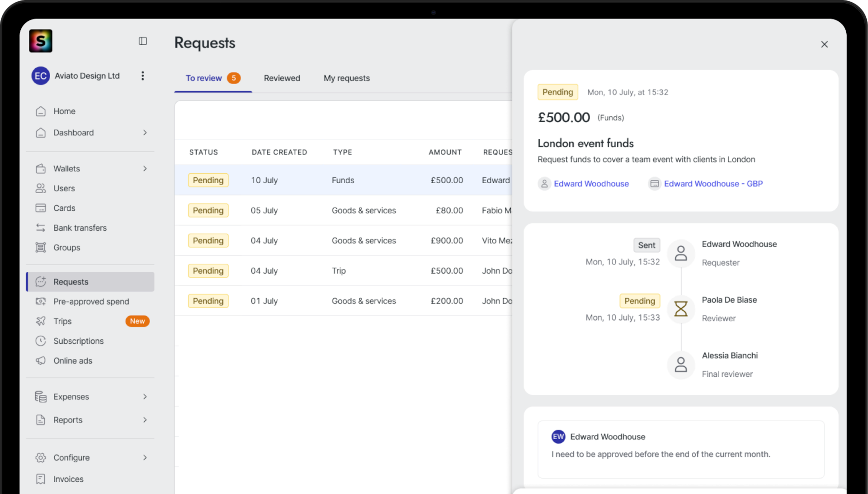
Task: Open the Wallets section icon
Action: pos(41,168)
